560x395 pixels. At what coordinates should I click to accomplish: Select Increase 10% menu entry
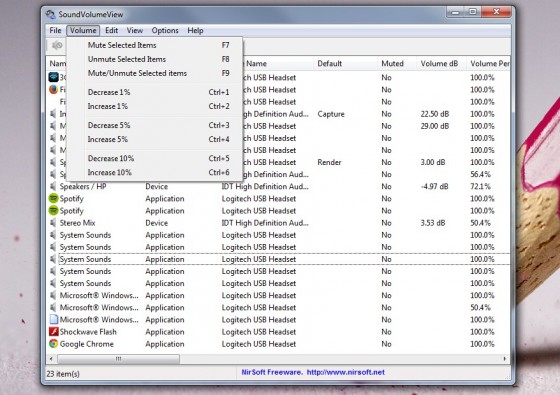pos(155,172)
